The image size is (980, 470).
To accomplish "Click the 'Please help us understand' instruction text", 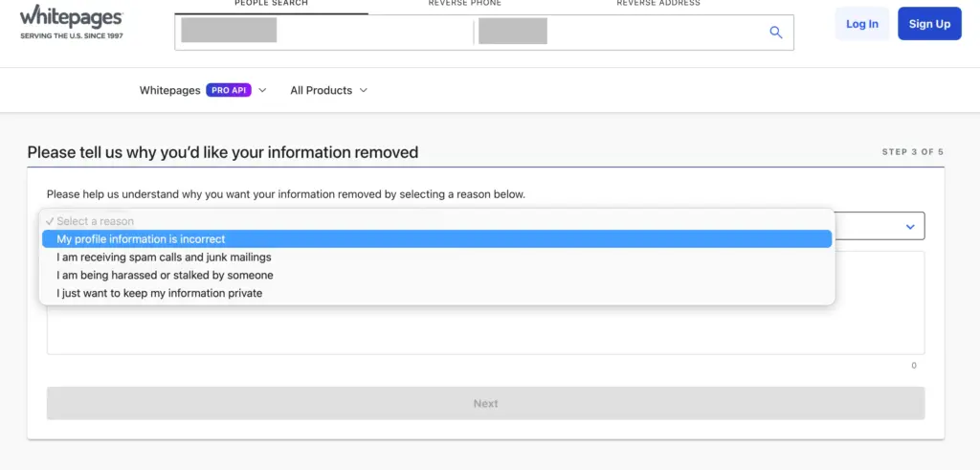I will (x=286, y=194).
